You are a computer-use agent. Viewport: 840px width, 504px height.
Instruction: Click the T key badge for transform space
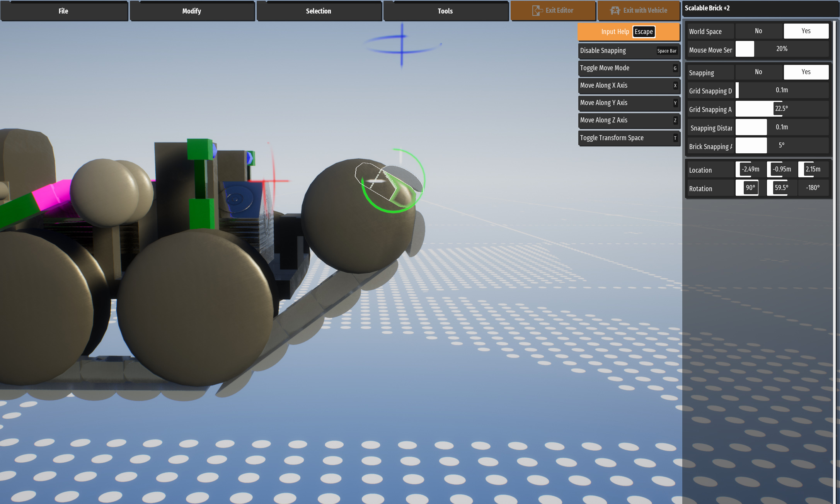675,138
